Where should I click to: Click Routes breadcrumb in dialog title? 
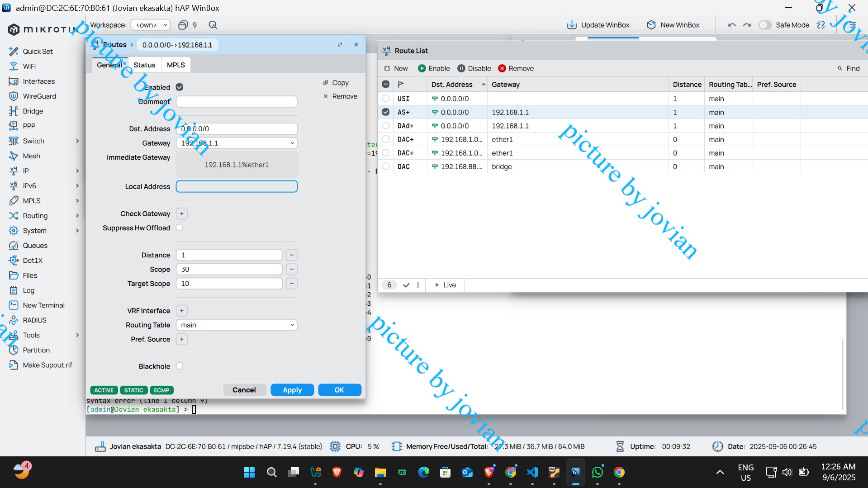pos(115,45)
